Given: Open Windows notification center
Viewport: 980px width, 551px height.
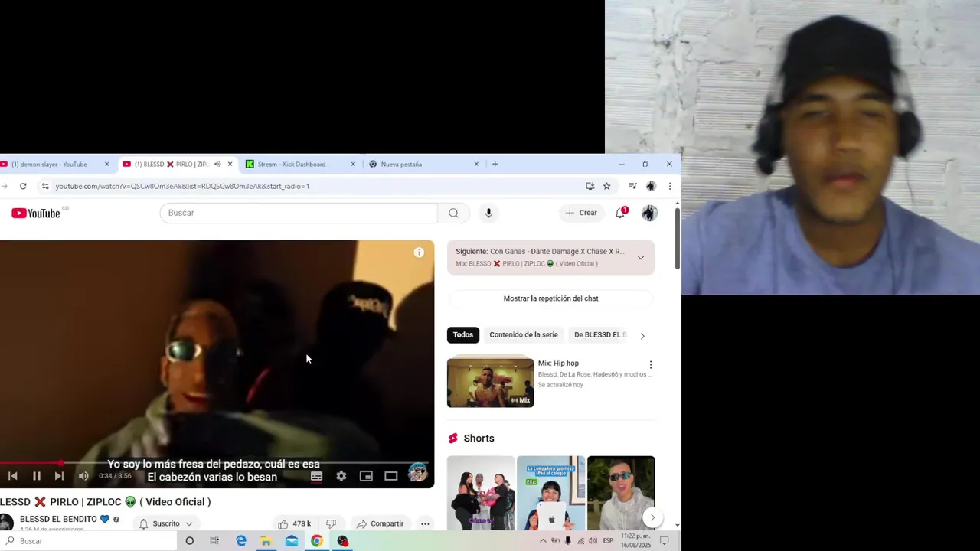Looking at the screenshot, I should (x=665, y=541).
